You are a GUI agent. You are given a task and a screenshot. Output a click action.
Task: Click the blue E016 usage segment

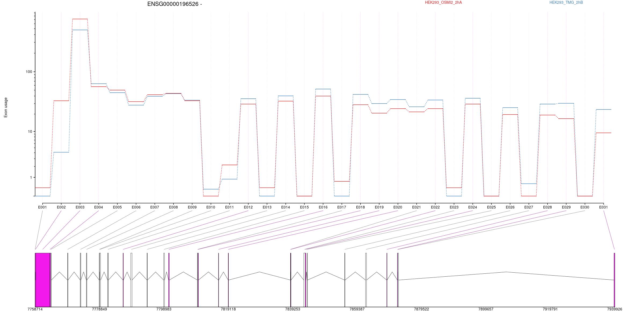[323, 89]
